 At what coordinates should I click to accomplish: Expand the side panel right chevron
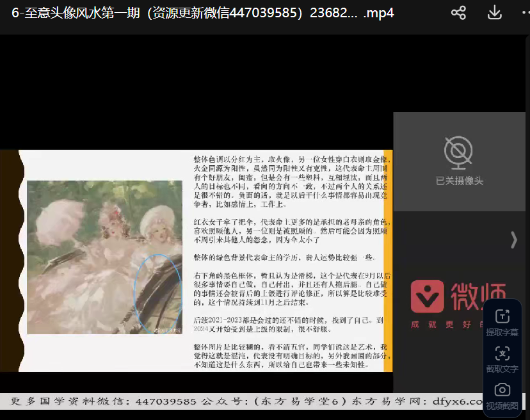coord(513,239)
